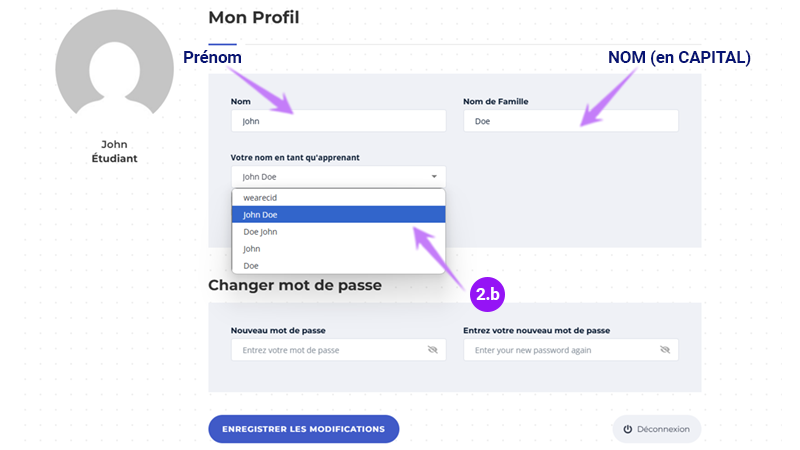Image resolution: width=800 pixels, height=450 pixels.
Task: Focus the Nom de Famille field
Action: pyautogui.click(x=571, y=121)
